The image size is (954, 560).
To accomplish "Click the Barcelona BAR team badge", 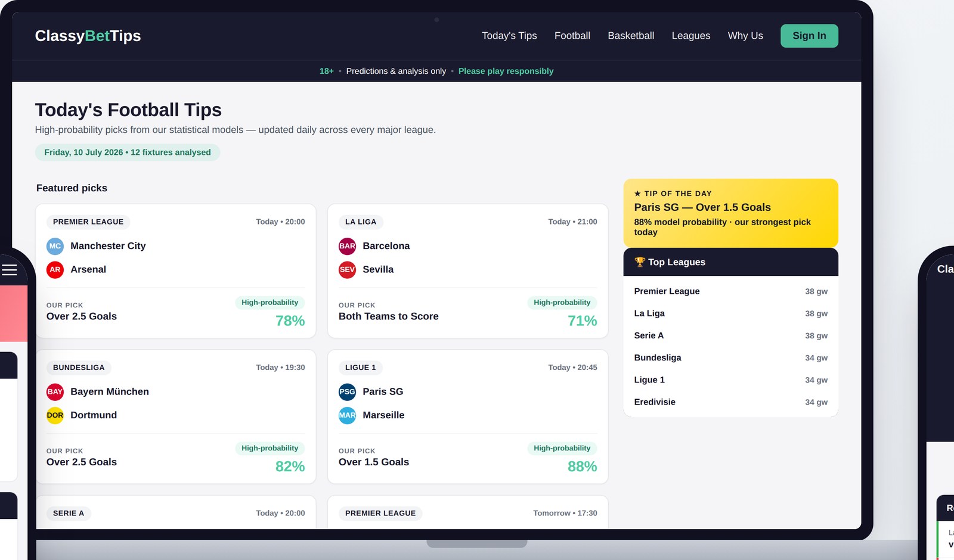I will pos(347,246).
